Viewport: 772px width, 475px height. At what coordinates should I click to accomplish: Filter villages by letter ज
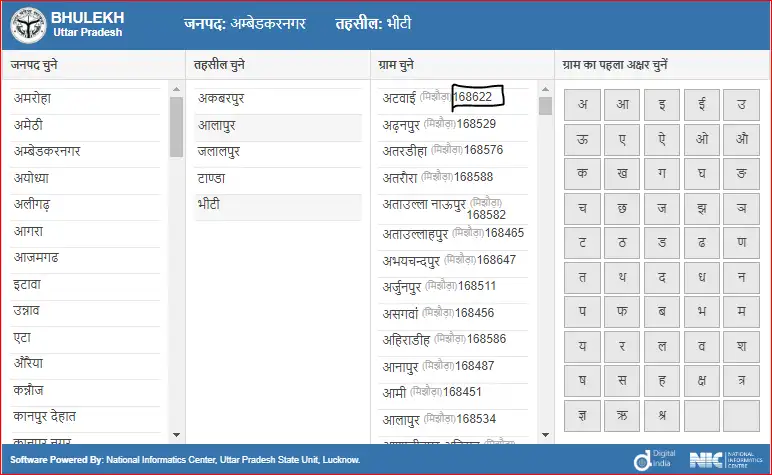(662, 208)
